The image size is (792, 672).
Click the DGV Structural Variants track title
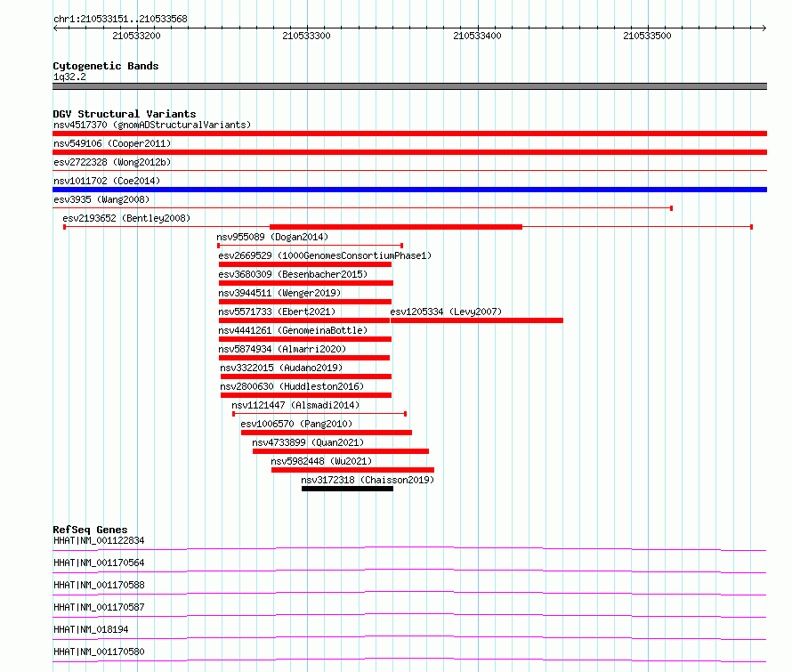tap(125, 114)
